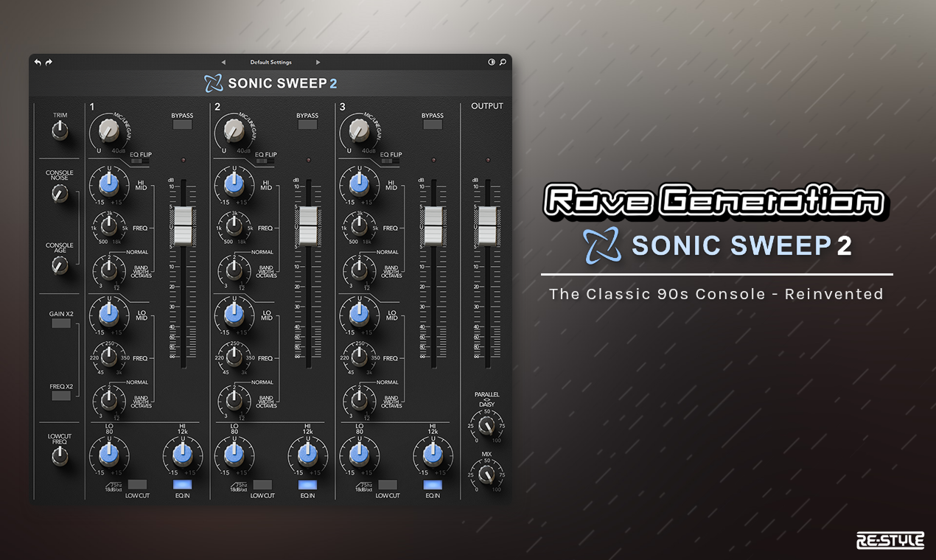Viewport: 936px width, 560px height.
Task: Click the undo arrow in the top bar
Action: 37,62
